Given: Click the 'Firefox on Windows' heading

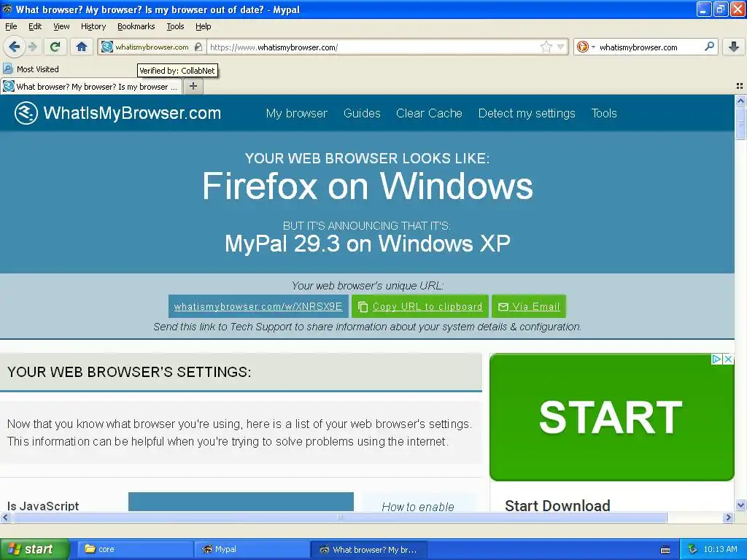Looking at the screenshot, I should (x=368, y=186).
